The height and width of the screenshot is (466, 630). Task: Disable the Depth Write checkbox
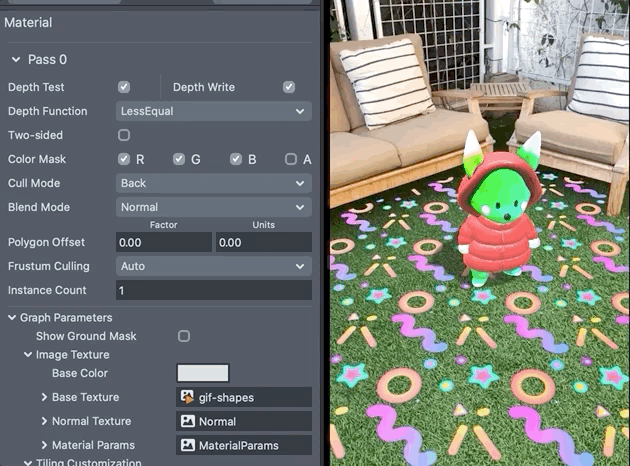pos(289,87)
